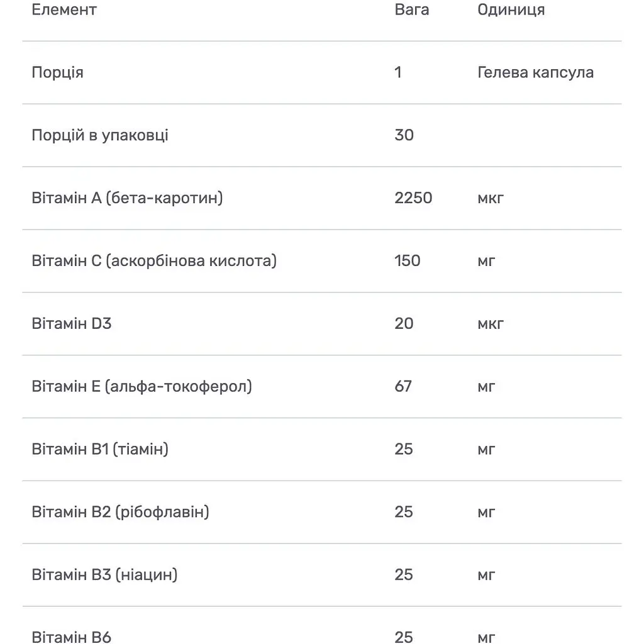Viewport: 644px width, 644px height.
Task: Select the Вітамін B3 (ніацин) row
Action: click(x=322, y=575)
